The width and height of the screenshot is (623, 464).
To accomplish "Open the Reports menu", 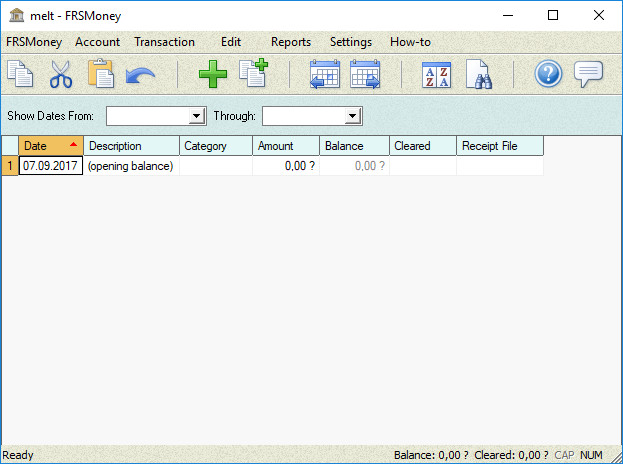I will pyautogui.click(x=291, y=42).
